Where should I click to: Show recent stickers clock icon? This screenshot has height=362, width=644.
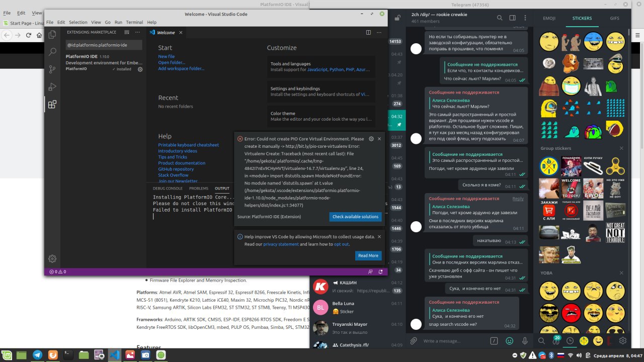570,341
